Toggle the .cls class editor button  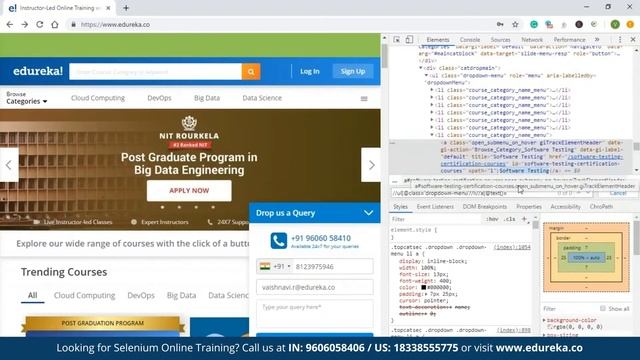509,219
